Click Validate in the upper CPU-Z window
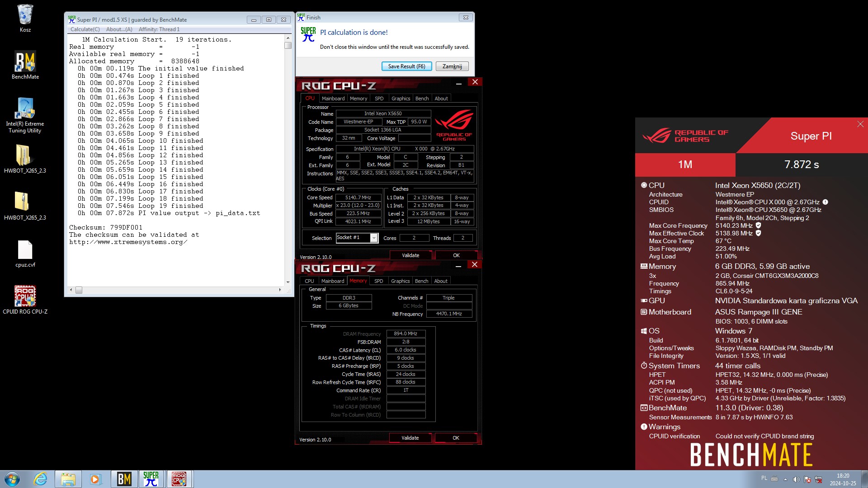Image resolution: width=868 pixels, height=488 pixels. coord(410,255)
